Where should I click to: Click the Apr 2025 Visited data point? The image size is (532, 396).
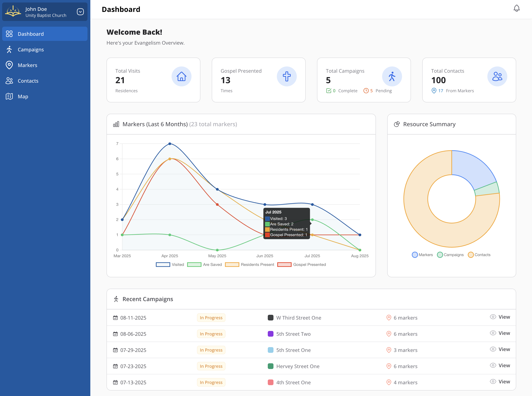170,144
